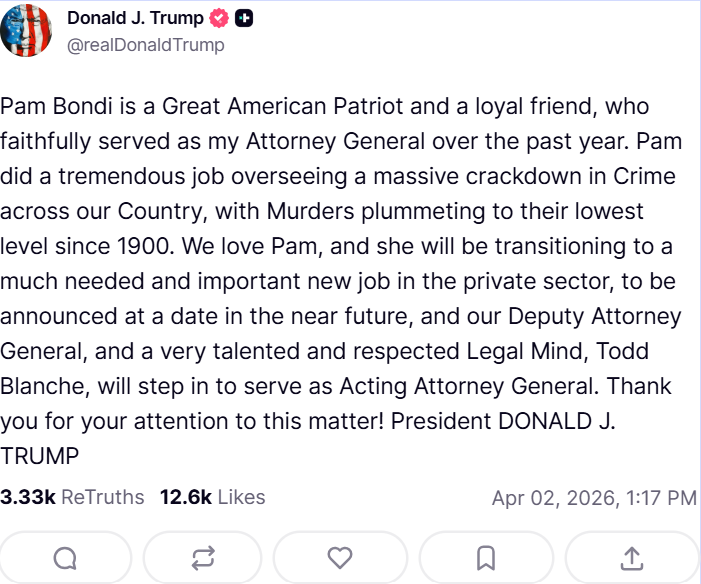Click the red verified checkmark badge
The height and width of the screenshot is (584, 701).
point(219,19)
